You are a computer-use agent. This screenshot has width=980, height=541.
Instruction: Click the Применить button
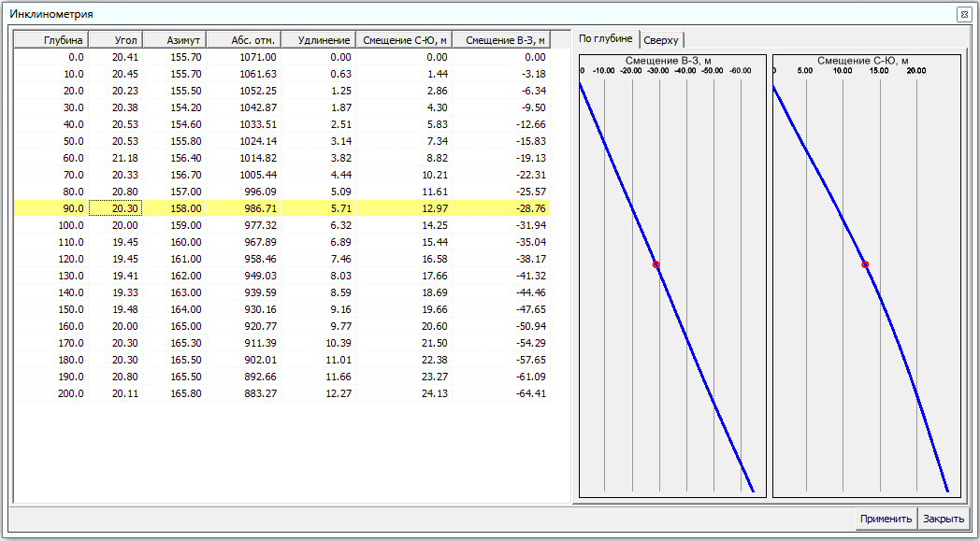pos(886,519)
